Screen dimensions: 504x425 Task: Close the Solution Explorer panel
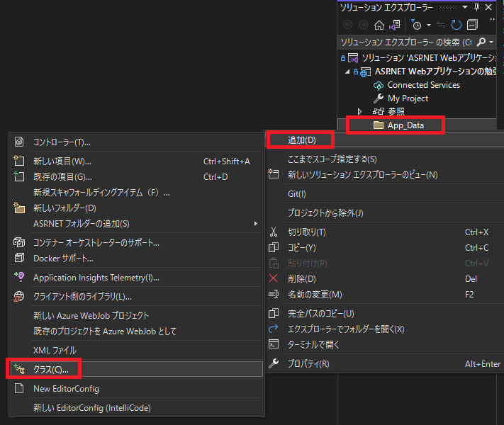point(488,7)
